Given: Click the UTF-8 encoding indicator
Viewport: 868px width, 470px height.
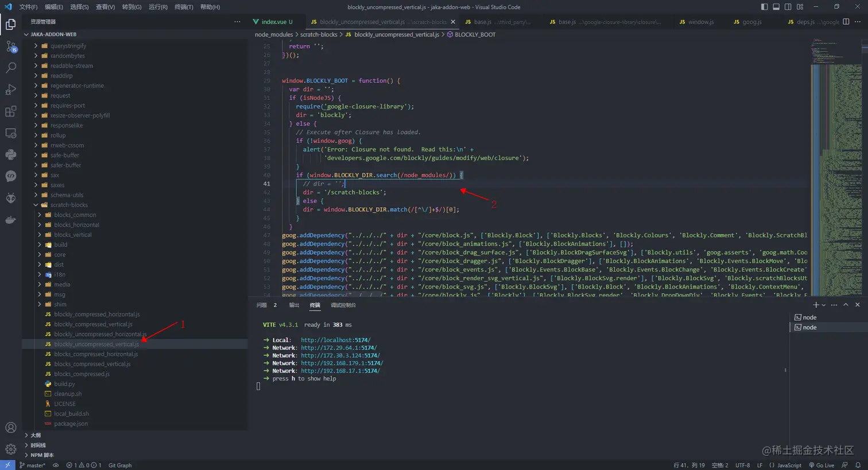Looking at the screenshot, I should [742, 465].
